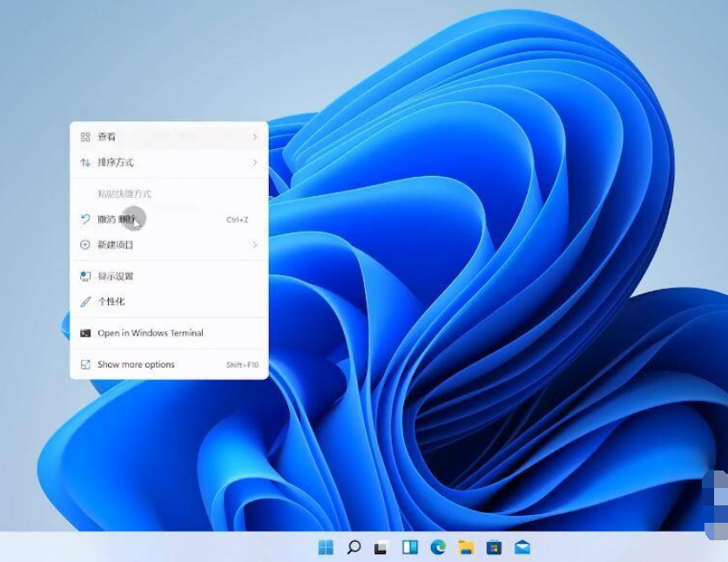728x562 pixels.
Task: Click the undo arrow icon in menu
Action: tap(85, 220)
